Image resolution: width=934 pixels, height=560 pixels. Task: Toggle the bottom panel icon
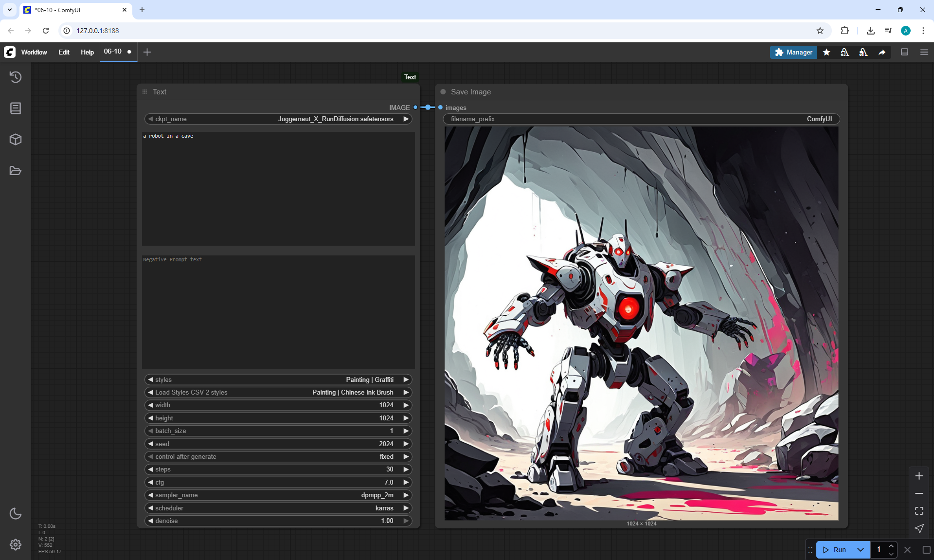(904, 52)
